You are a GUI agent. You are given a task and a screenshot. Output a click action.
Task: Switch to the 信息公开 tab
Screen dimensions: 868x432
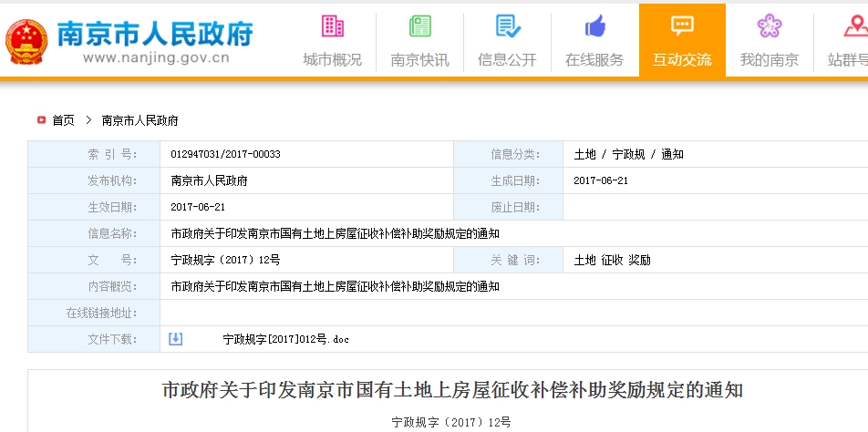pos(507,60)
